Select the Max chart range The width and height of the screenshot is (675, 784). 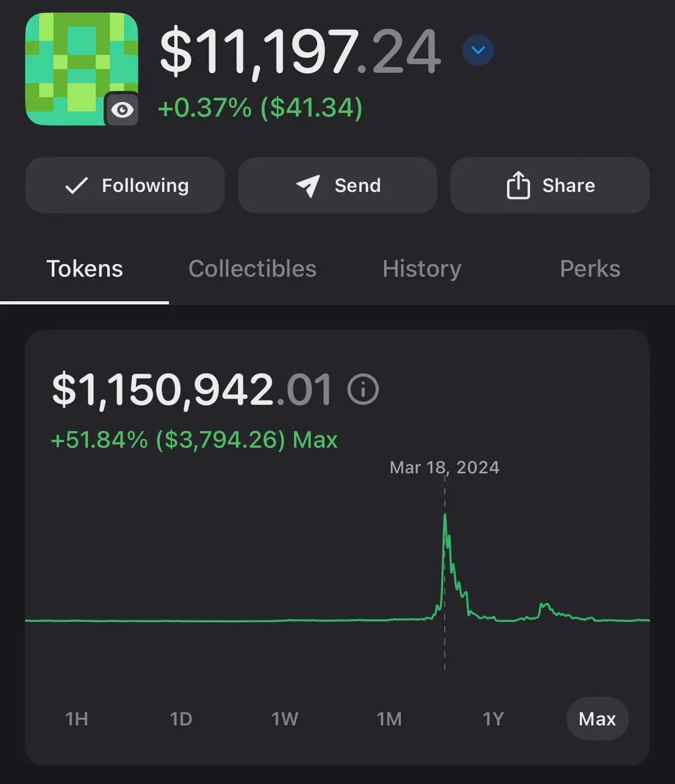597,719
